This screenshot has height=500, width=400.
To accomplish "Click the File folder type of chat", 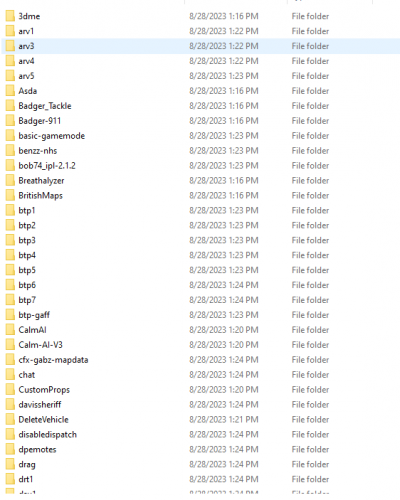I will pyautogui.click(x=310, y=375).
